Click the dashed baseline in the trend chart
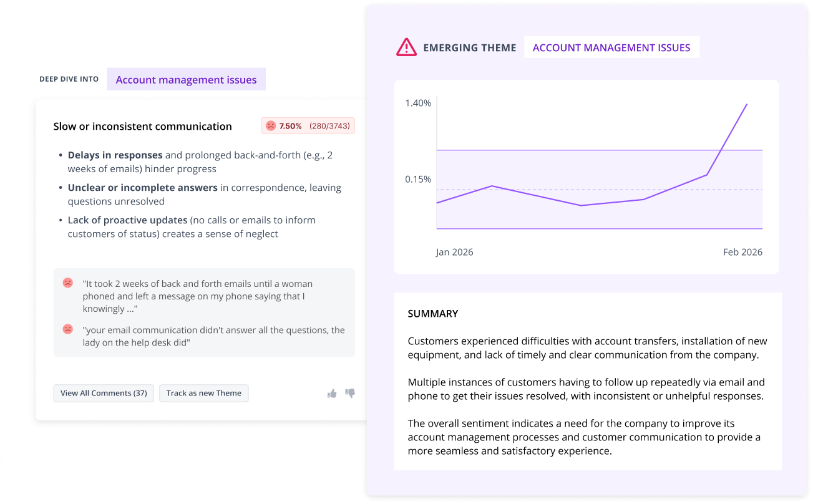 (x=599, y=189)
